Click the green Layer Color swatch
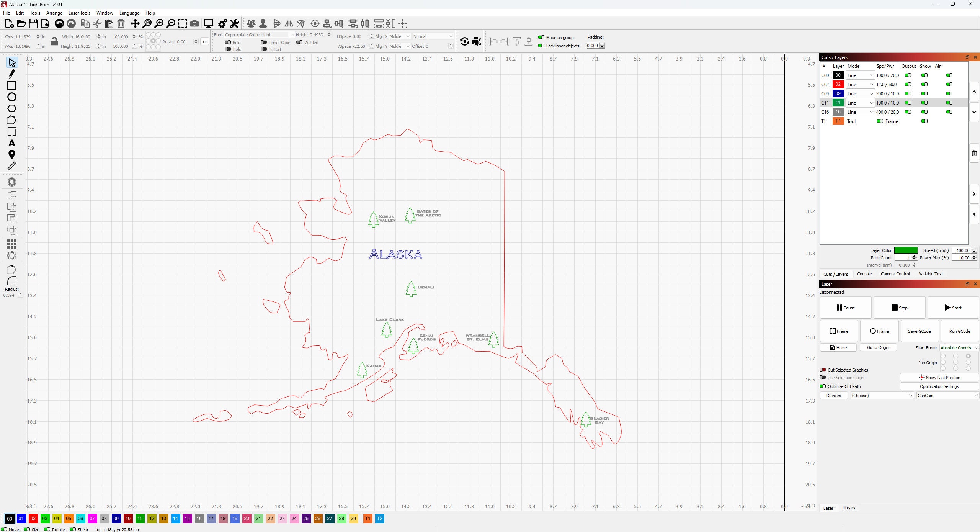980x532 pixels. [x=905, y=250]
